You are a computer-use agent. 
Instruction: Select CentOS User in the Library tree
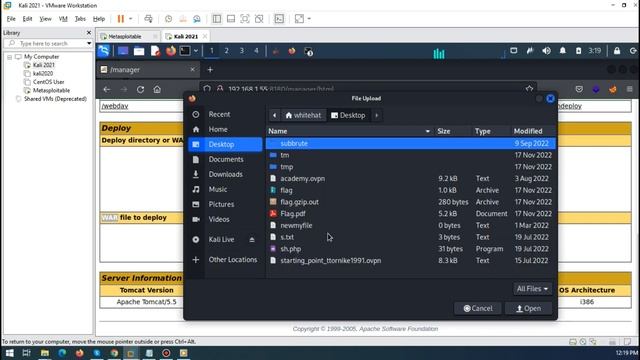(49, 82)
